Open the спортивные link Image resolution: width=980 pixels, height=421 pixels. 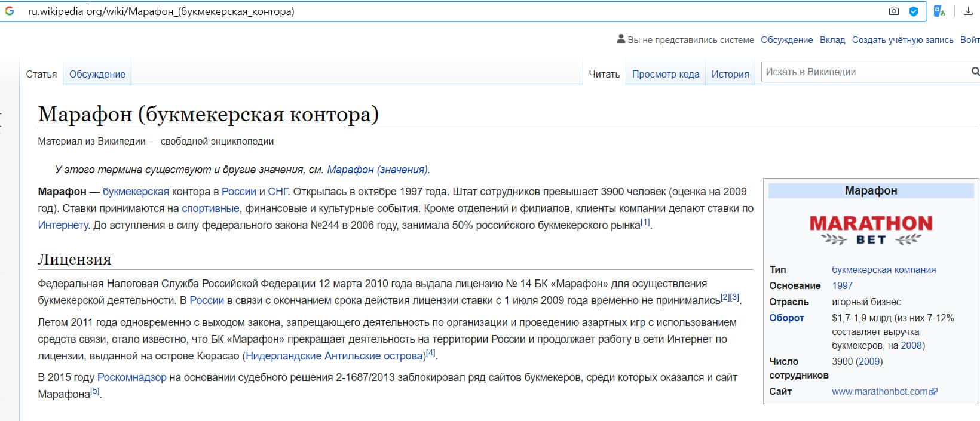tap(210, 208)
